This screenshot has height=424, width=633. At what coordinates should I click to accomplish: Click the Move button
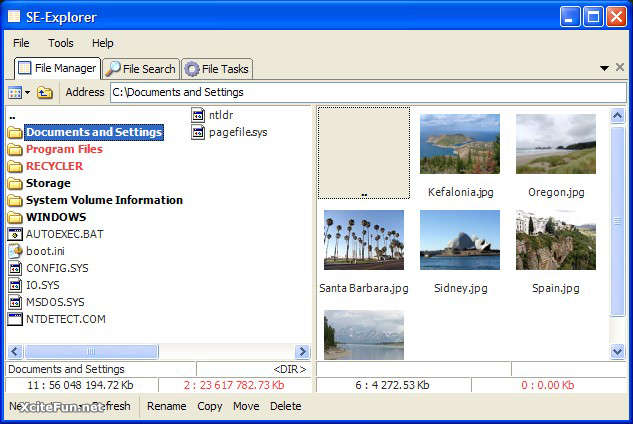click(246, 406)
